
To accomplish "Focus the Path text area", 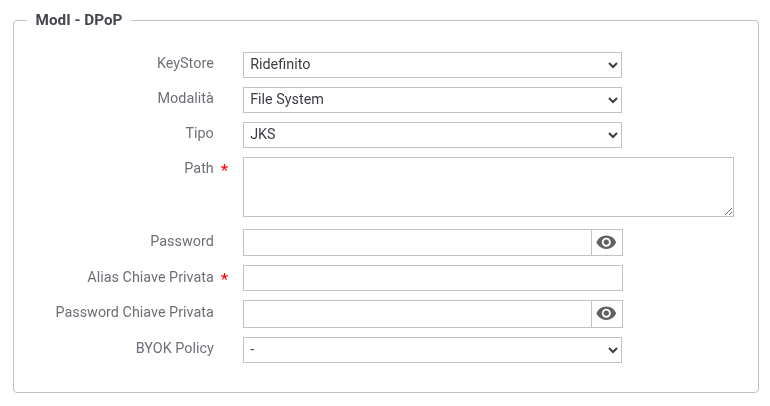I will pos(488,186).
